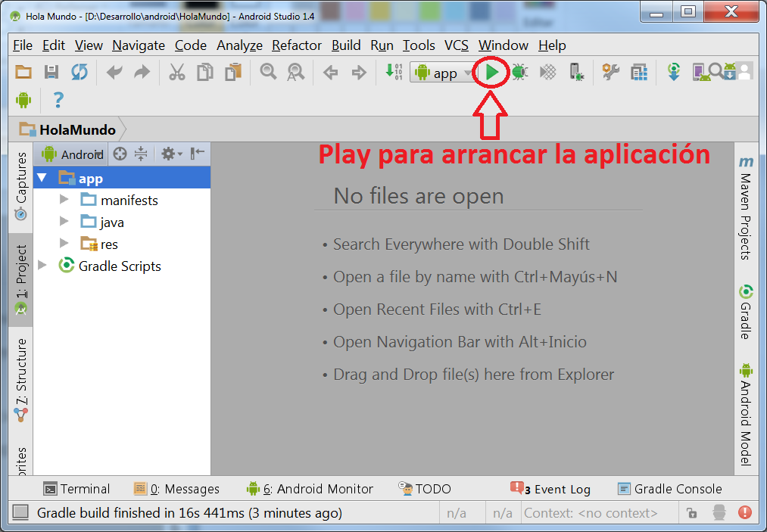Open the Refactor menu
This screenshot has width=767, height=532.
click(x=297, y=45)
